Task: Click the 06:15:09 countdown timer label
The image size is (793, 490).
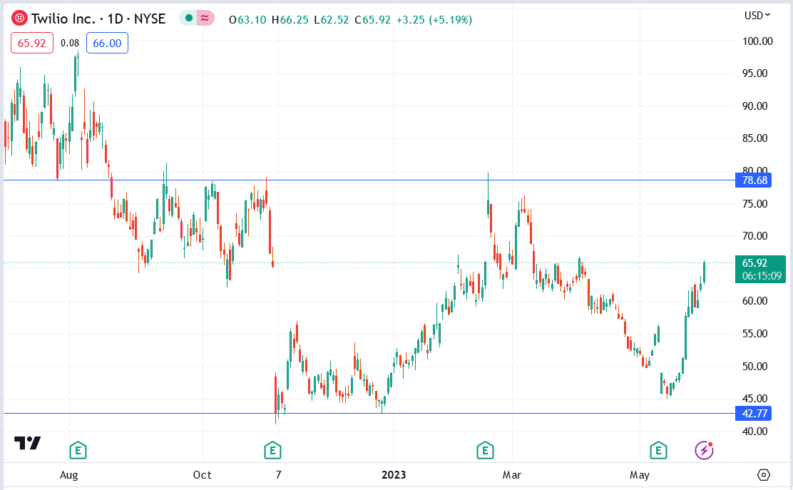Action: 761,276
